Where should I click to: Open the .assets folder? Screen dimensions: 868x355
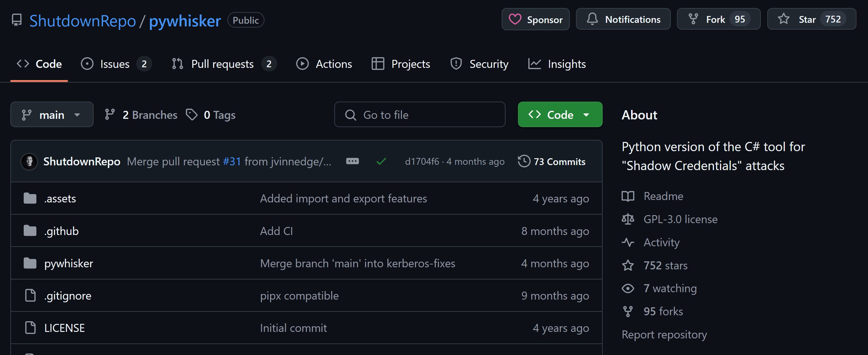coord(60,198)
